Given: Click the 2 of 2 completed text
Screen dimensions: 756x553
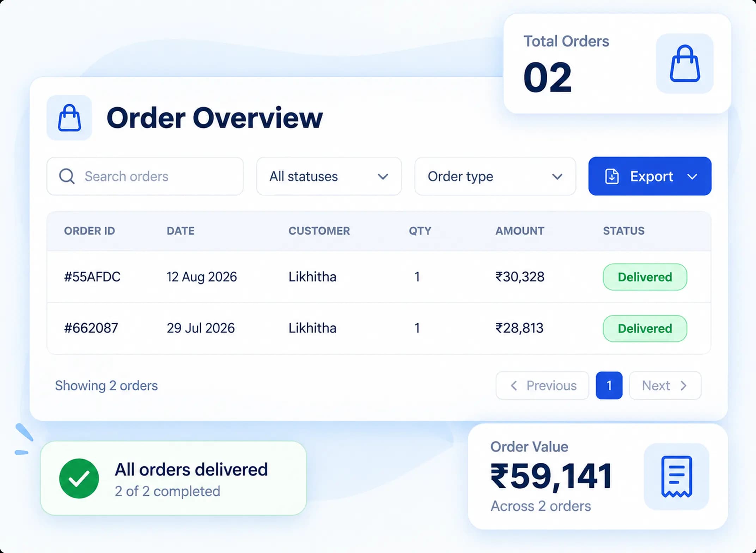Looking at the screenshot, I should tap(167, 491).
